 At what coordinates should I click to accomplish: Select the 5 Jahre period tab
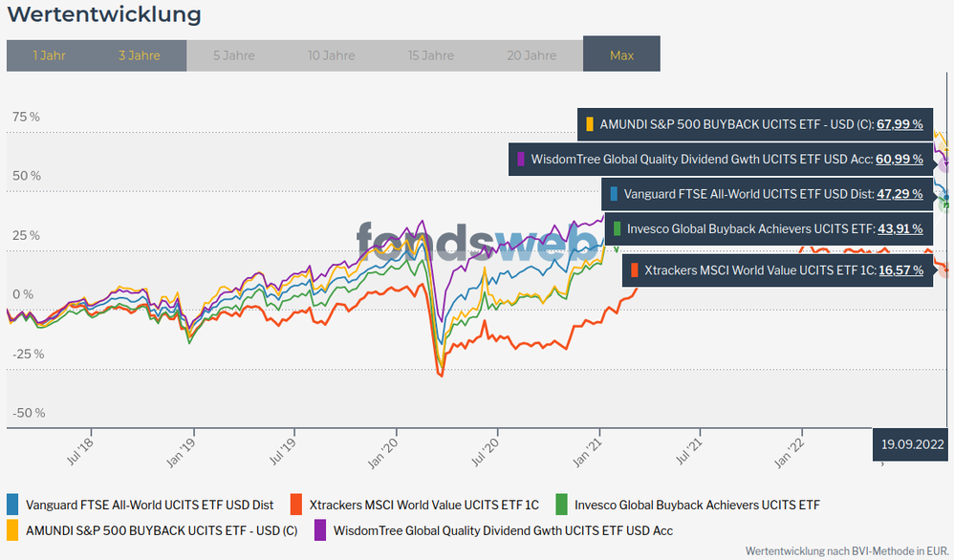point(234,55)
